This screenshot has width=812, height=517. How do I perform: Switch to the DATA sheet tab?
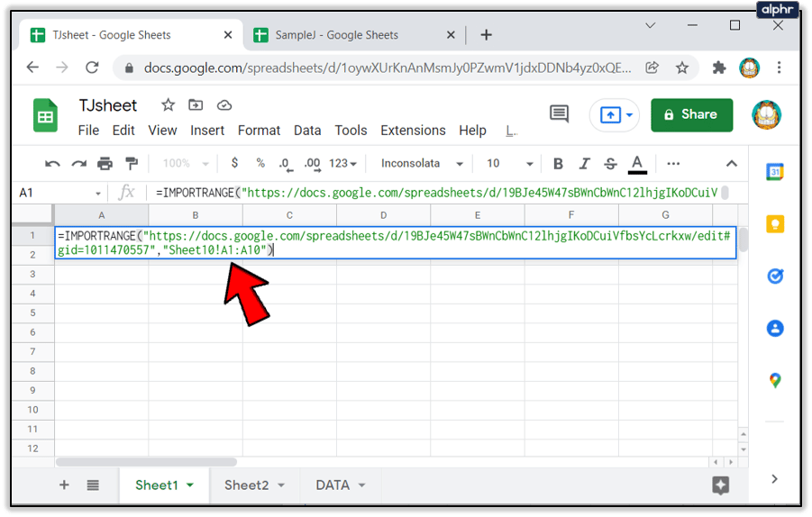click(333, 485)
